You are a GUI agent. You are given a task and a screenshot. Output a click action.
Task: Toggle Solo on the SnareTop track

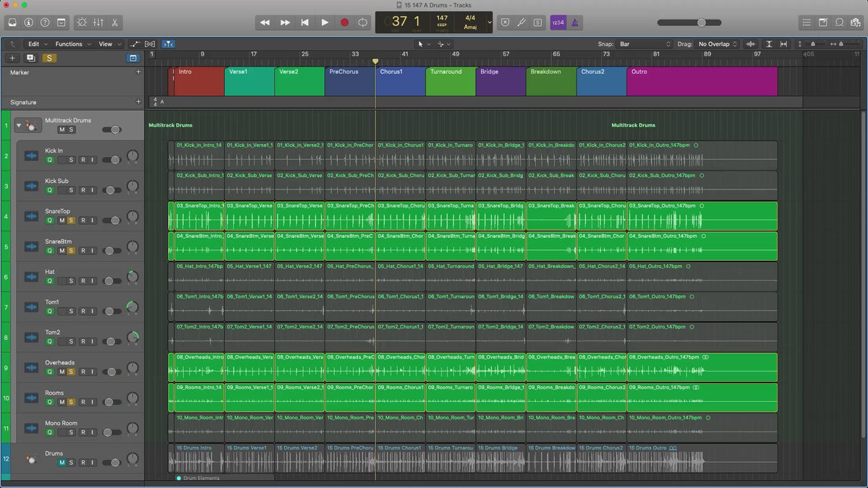(x=71, y=221)
